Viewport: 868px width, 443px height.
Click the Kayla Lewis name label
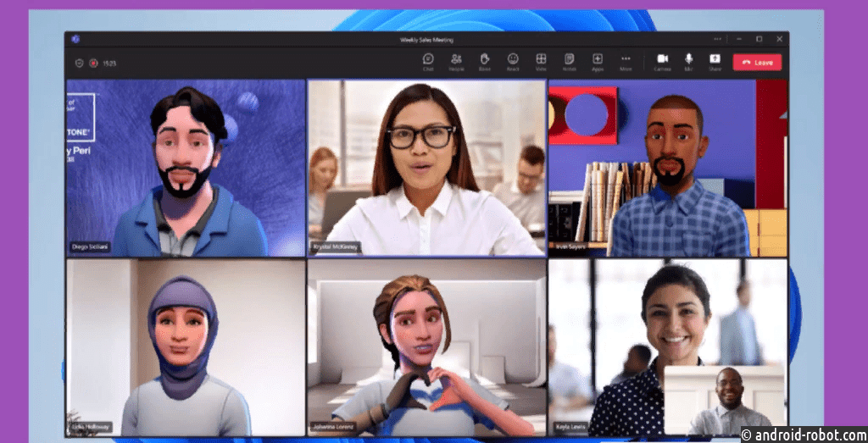570,427
